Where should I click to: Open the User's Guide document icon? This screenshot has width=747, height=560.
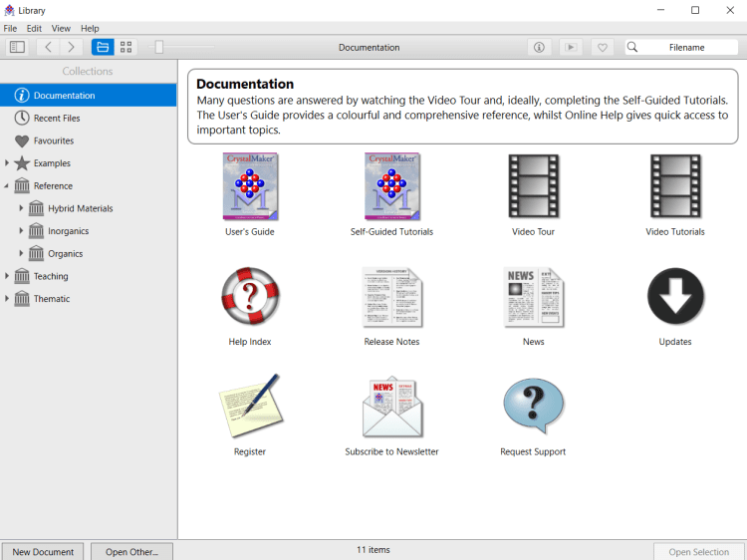[250, 186]
